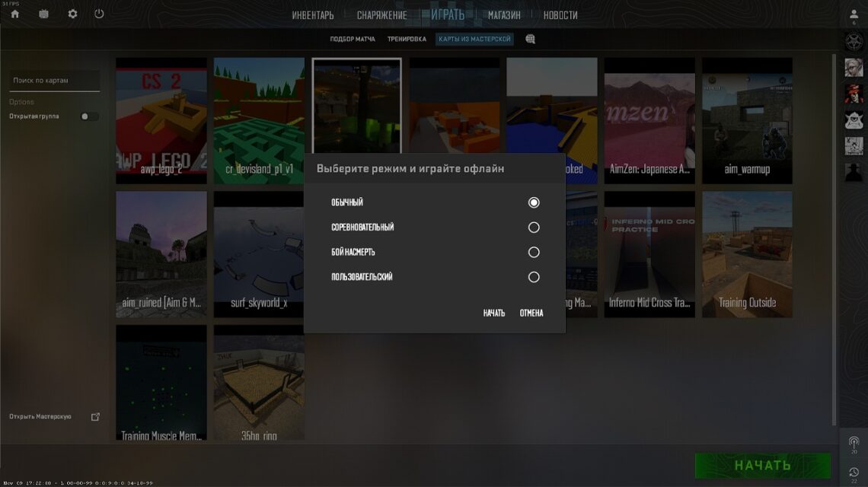This screenshot has width=868, height=487.
Task: Select the Бой насмерть mode option
Action: (x=534, y=253)
